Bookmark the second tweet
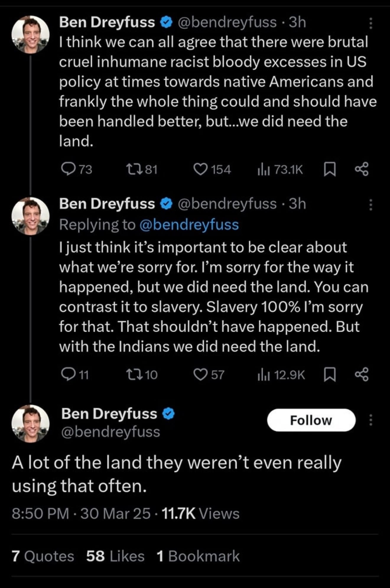The width and height of the screenshot is (390, 588). 330,375
